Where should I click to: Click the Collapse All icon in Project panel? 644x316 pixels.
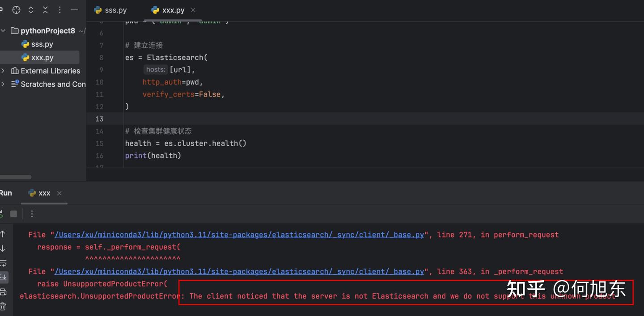click(x=45, y=10)
